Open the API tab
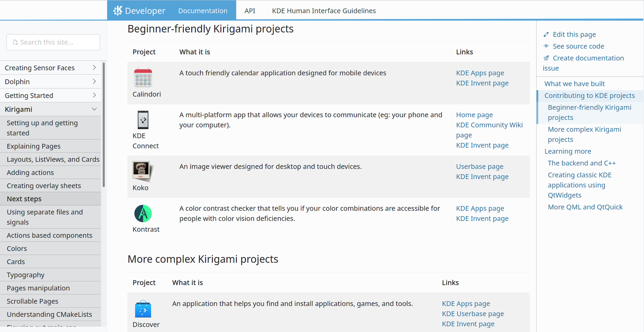The width and height of the screenshot is (644, 332). point(250,11)
